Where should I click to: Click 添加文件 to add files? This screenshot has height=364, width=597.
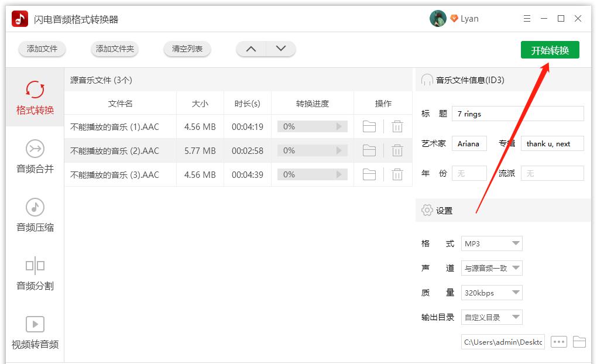tap(42, 49)
